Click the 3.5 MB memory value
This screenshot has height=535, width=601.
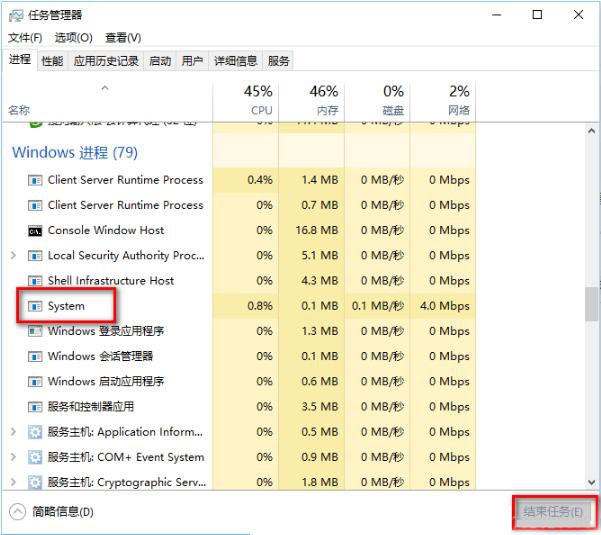point(320,406)
